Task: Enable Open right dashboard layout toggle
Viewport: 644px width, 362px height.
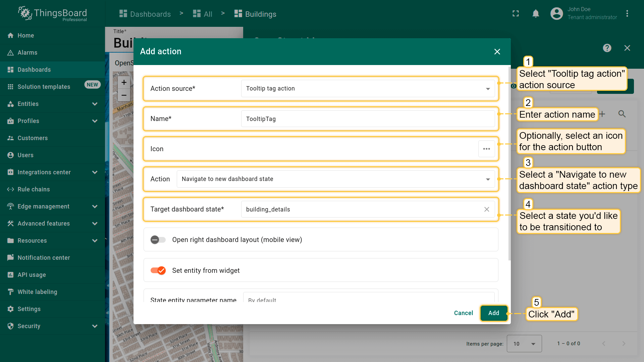Action: coord(158,240)
